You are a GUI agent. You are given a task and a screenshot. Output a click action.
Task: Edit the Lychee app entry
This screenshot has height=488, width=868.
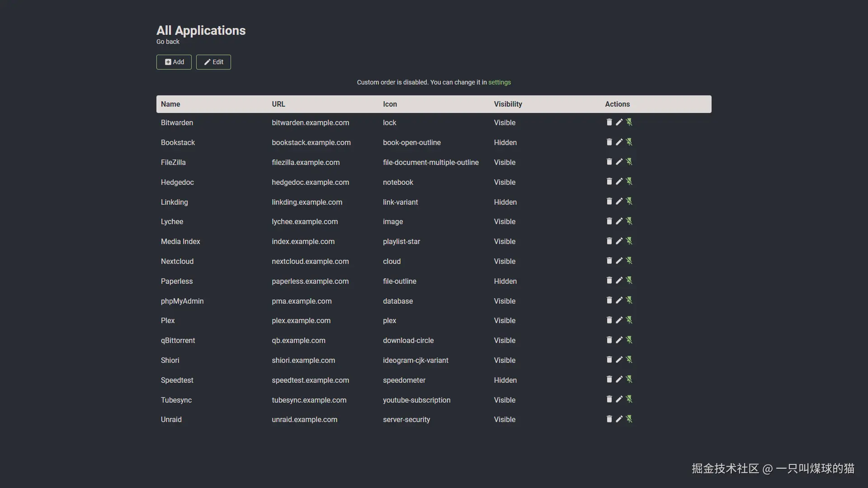(x=619, y=221)
